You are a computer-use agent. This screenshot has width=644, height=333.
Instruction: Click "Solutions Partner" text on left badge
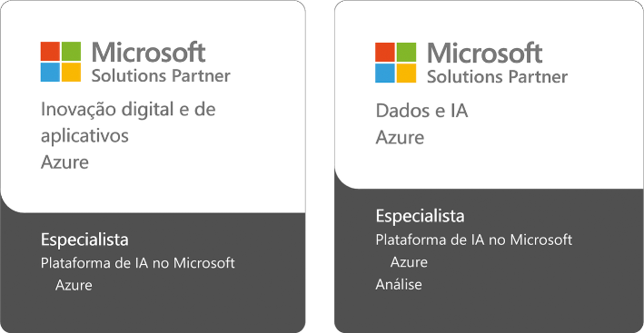coord(161,76)
